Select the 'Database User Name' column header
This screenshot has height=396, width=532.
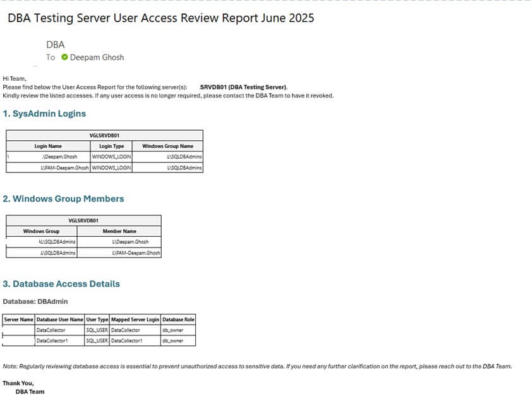tap(60, 320)
